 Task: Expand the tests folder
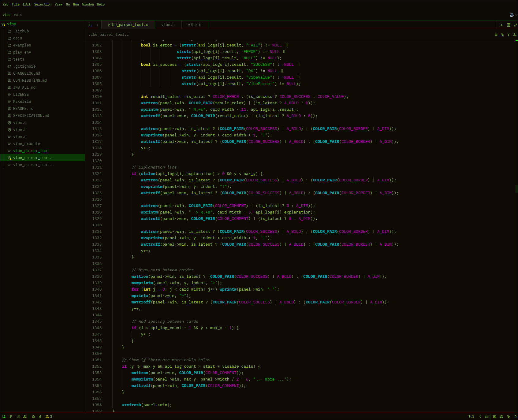point(43,59)
